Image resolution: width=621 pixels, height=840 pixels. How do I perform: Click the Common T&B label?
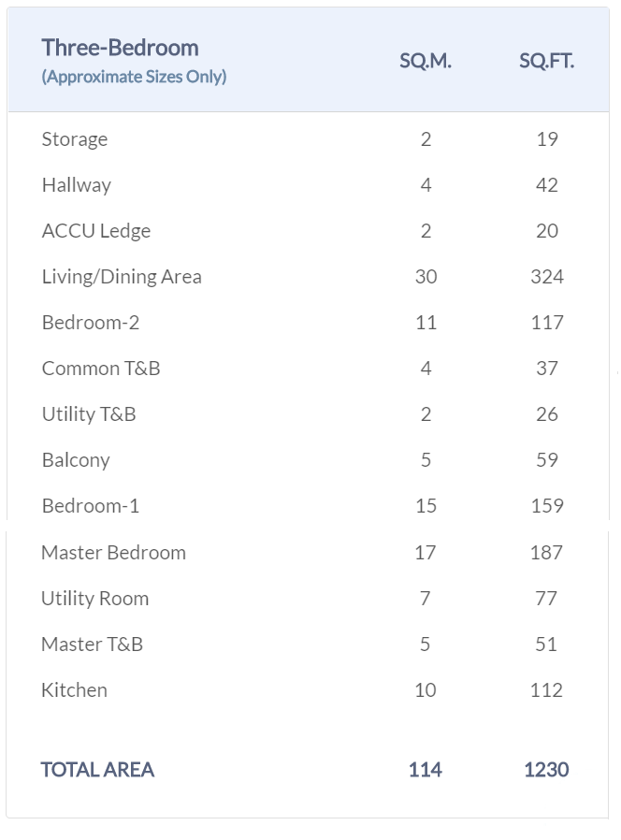101,369
